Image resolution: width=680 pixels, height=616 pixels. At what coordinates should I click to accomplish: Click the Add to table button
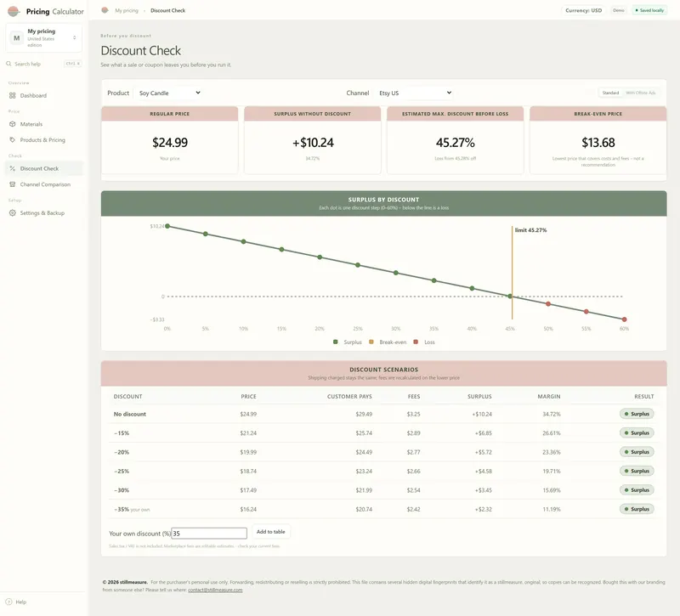tap(270, 532)
